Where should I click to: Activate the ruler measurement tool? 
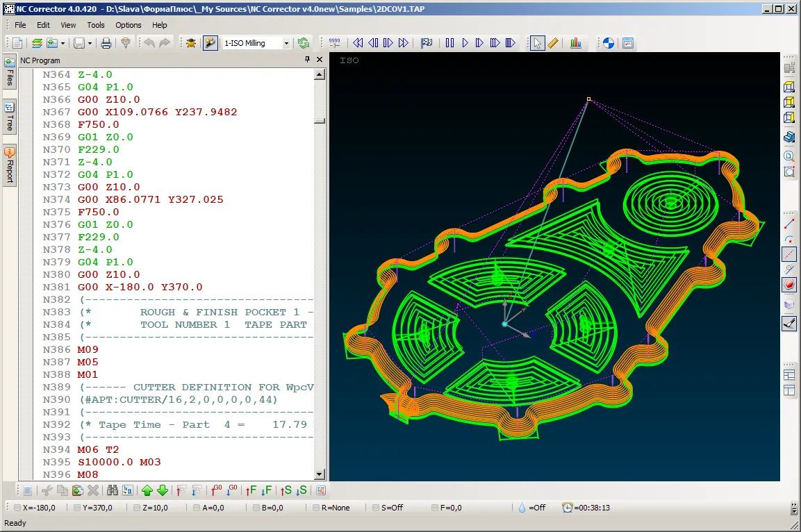click(x=552, y=42)
